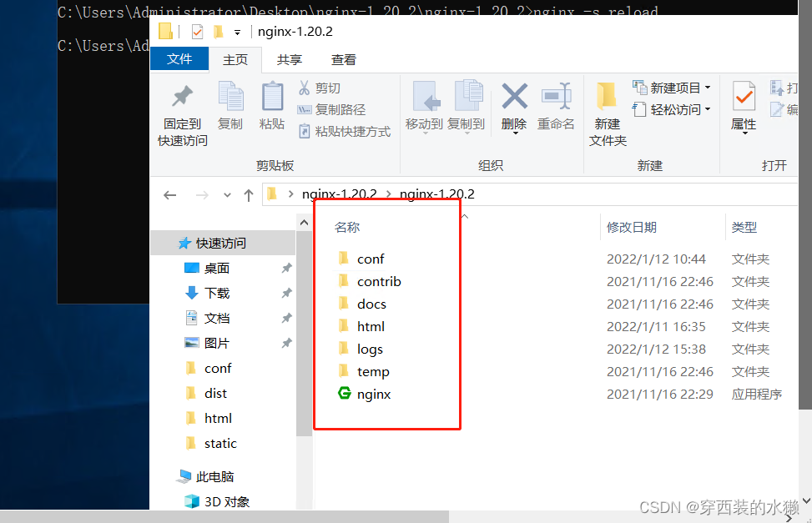Expand the Copy to dropdown arrow
The image size is (812, 523).
coord(467,133)
